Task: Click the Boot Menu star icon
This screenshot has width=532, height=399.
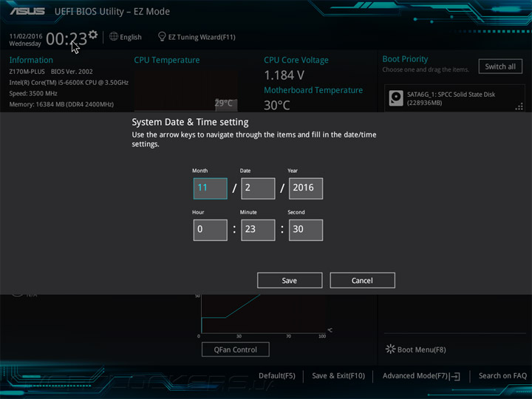Action: point(391,349)
